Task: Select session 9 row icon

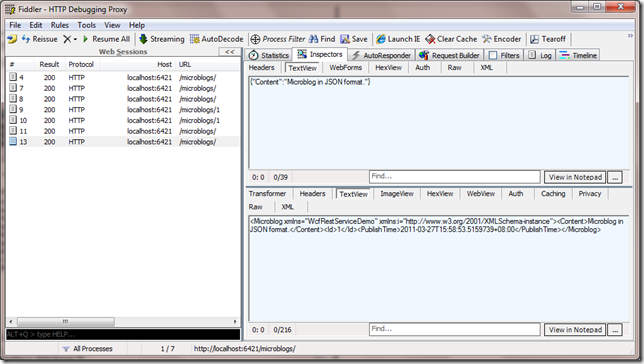Action: click(13, 109)
